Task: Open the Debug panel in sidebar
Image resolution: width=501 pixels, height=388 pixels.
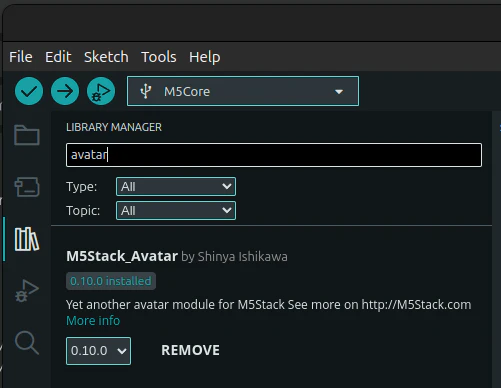Action: tap(27, 291)
